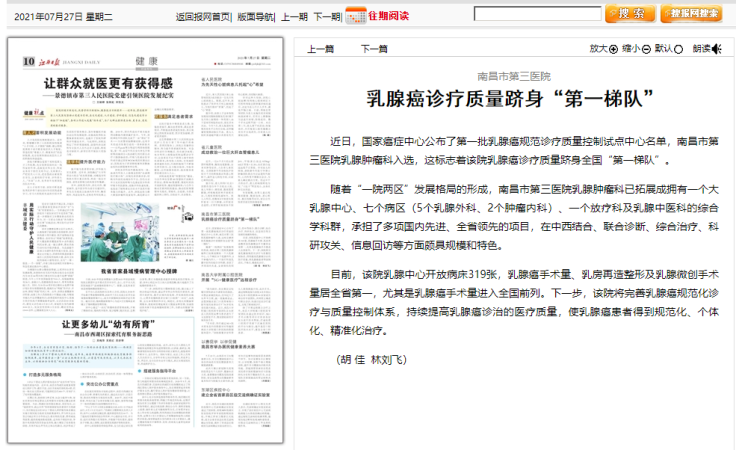Click the zoom-out (缩小) minus icon

646,48
